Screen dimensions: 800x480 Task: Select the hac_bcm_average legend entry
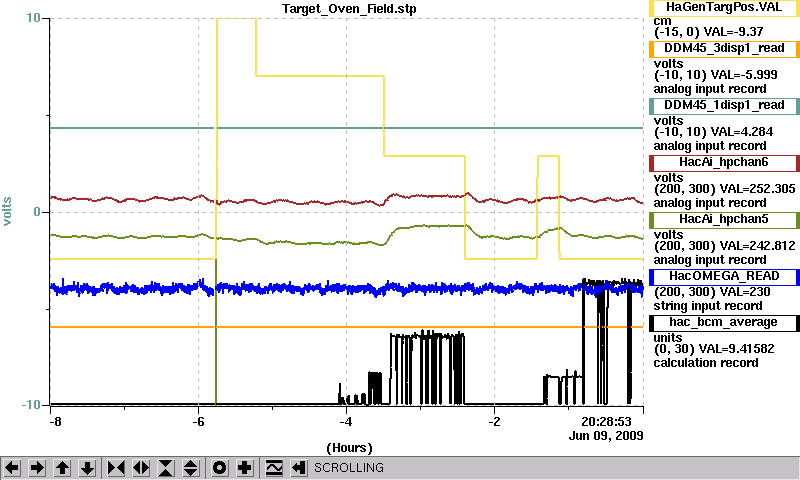pos(724,323)
